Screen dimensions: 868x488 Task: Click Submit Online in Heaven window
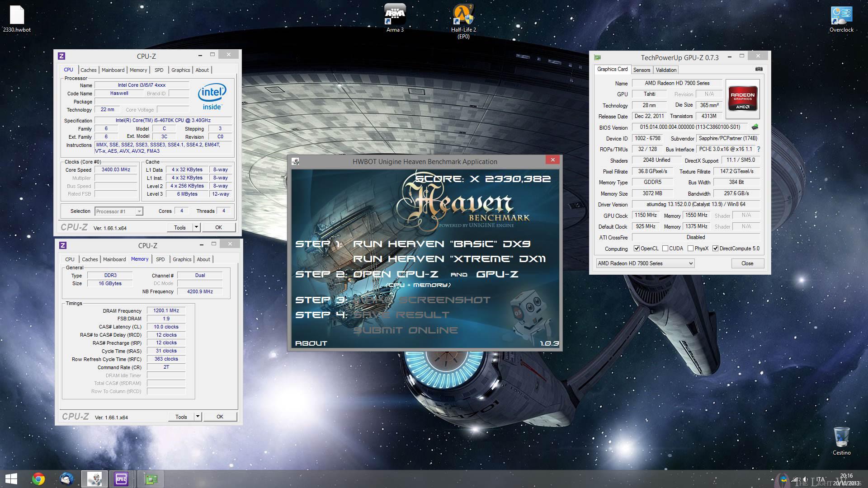[x=405, y=330]
